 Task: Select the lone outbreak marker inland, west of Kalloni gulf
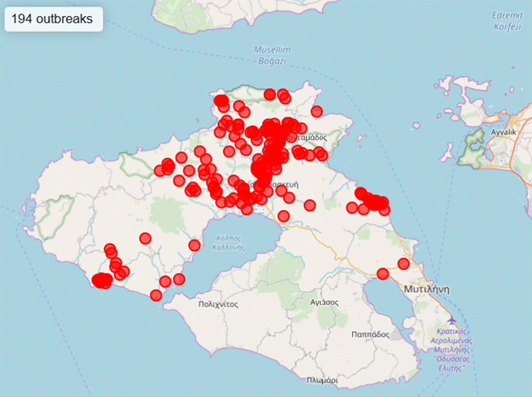point(145,239)
